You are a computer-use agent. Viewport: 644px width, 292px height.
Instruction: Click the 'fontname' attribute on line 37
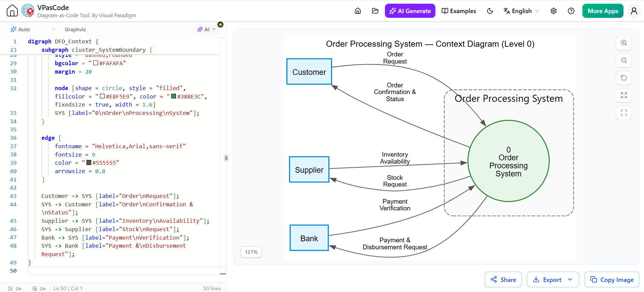[x=68, y=146]
